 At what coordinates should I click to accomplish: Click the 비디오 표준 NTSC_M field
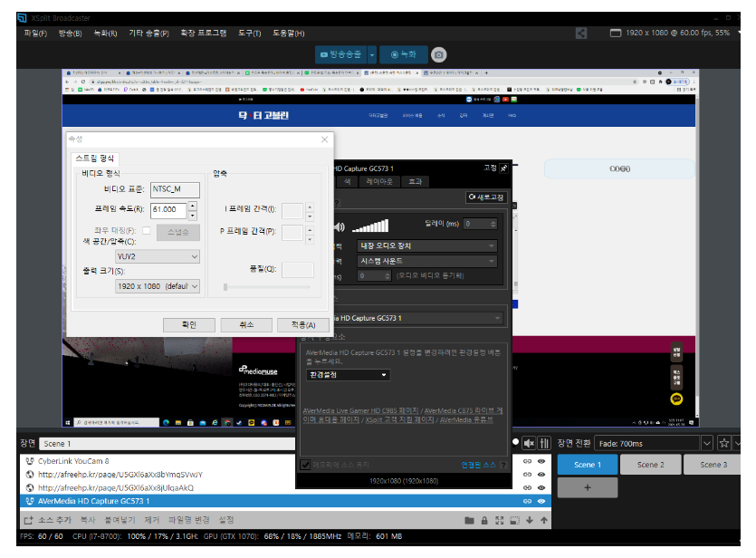click(175, 189)
